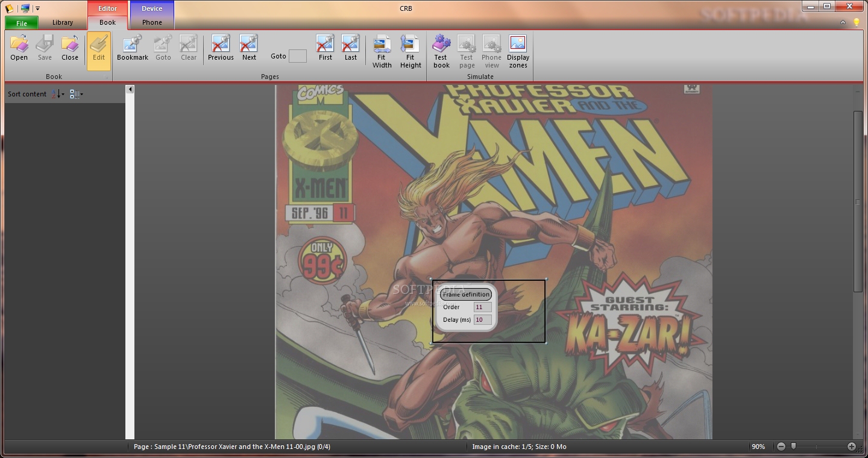Image resolution: width=868 pixels, height=458 pixels.
Task: Click the Device context tab header
Action: point(152,8)
